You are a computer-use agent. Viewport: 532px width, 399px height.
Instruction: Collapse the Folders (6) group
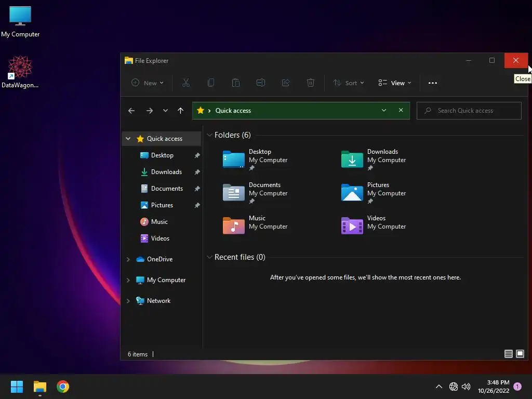coord(209,135)
